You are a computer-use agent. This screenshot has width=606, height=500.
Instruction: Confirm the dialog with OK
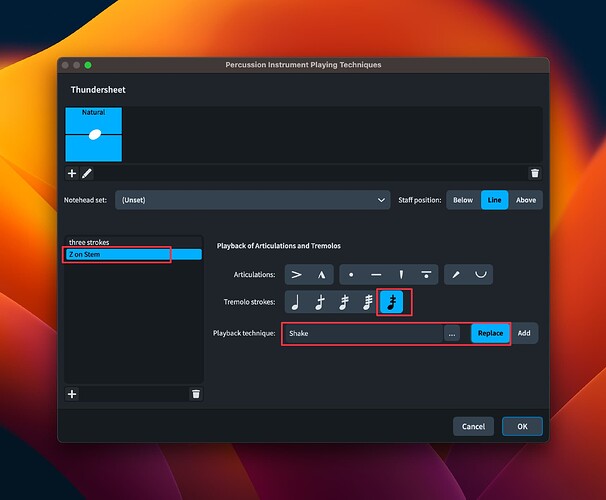click(523, 427)
